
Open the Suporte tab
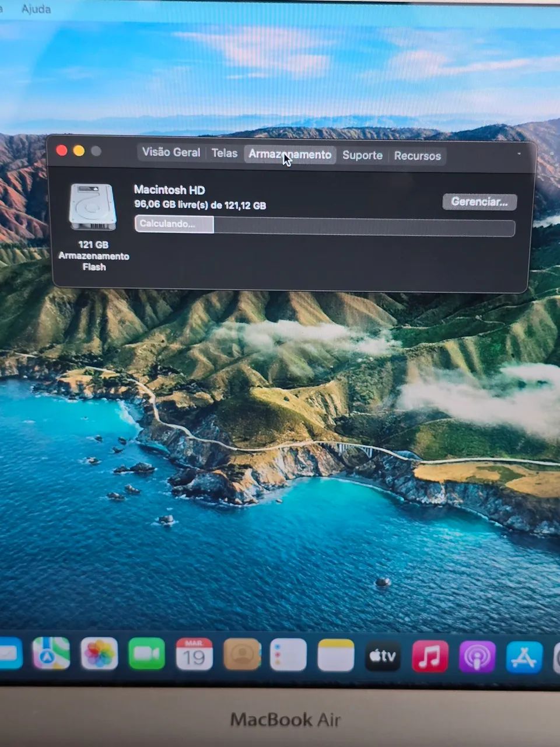pos(362,155)
